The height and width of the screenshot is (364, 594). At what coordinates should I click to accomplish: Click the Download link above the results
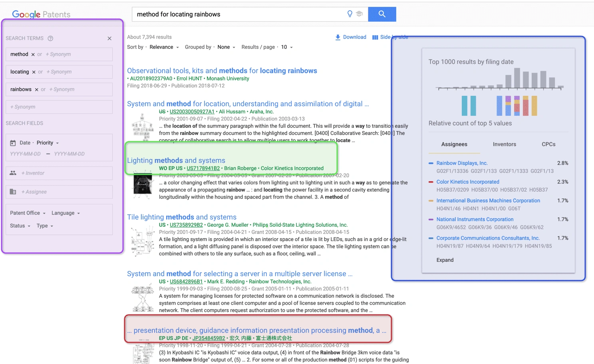(355, 37)
